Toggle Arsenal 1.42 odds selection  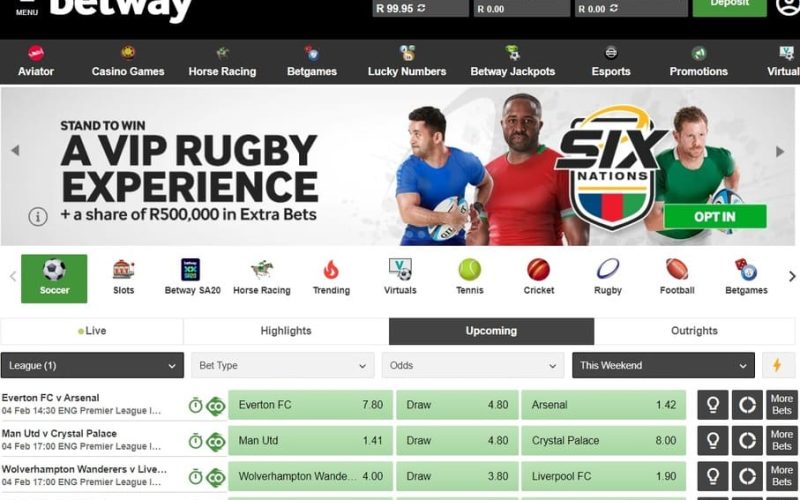[604, 405]
